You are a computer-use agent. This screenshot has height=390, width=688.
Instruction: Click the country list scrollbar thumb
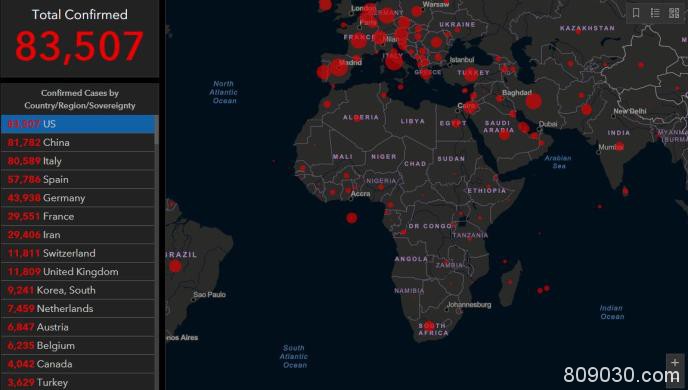[x=157, y=130]
